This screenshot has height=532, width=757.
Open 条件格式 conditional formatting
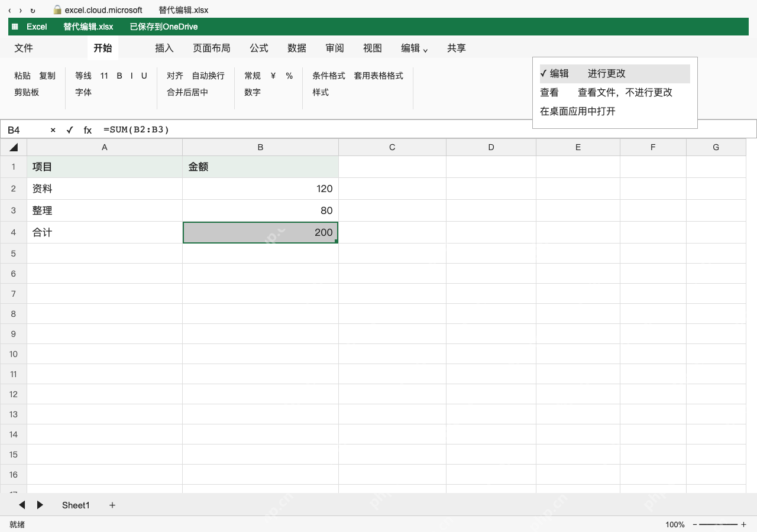pyautogui.click(x=329, y=76)
